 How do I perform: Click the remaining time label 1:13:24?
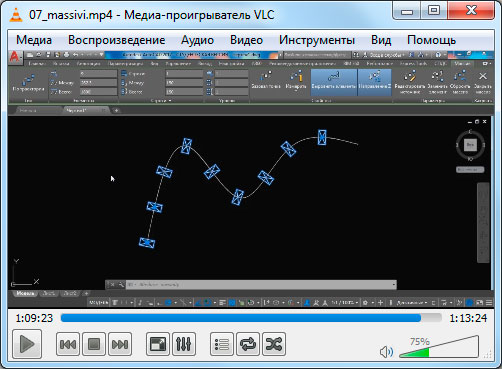(x=468, y=318)
